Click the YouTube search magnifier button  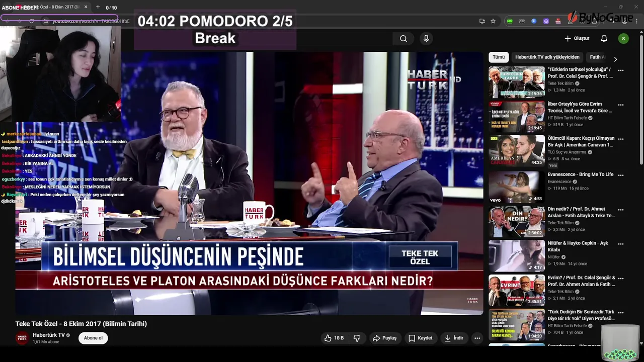pyautogui.click(x=404, y=39)
